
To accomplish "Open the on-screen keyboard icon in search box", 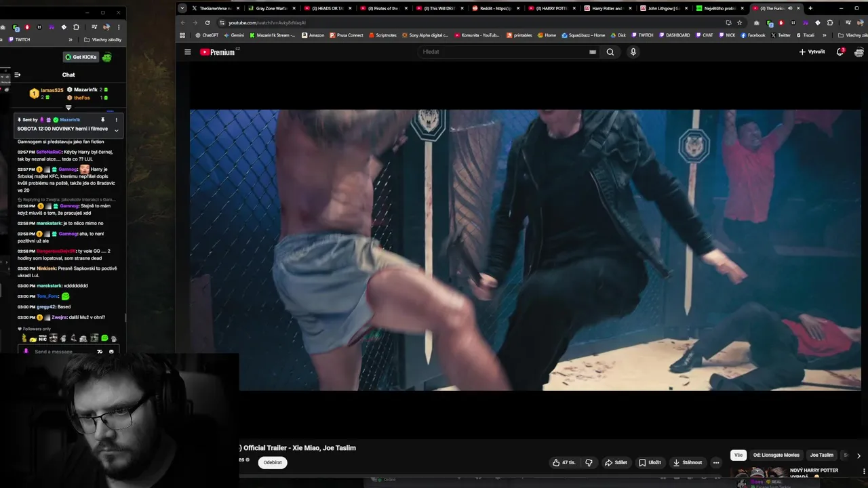I will click(593, 52).
